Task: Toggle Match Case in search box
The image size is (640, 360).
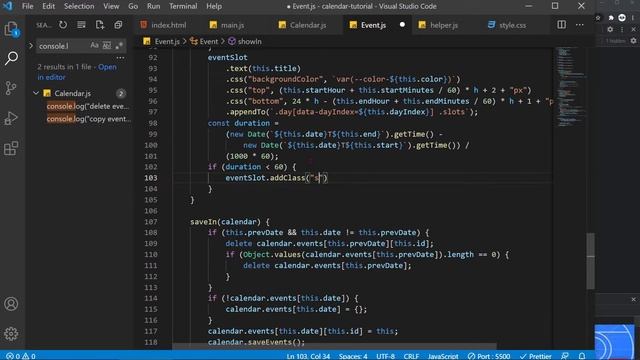Action: click(94, 46)
